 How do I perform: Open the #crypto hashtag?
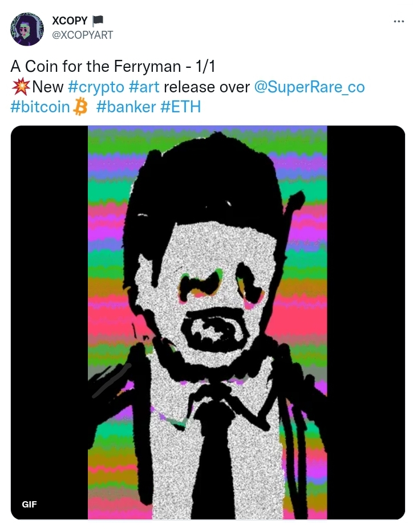pos(96,87)
